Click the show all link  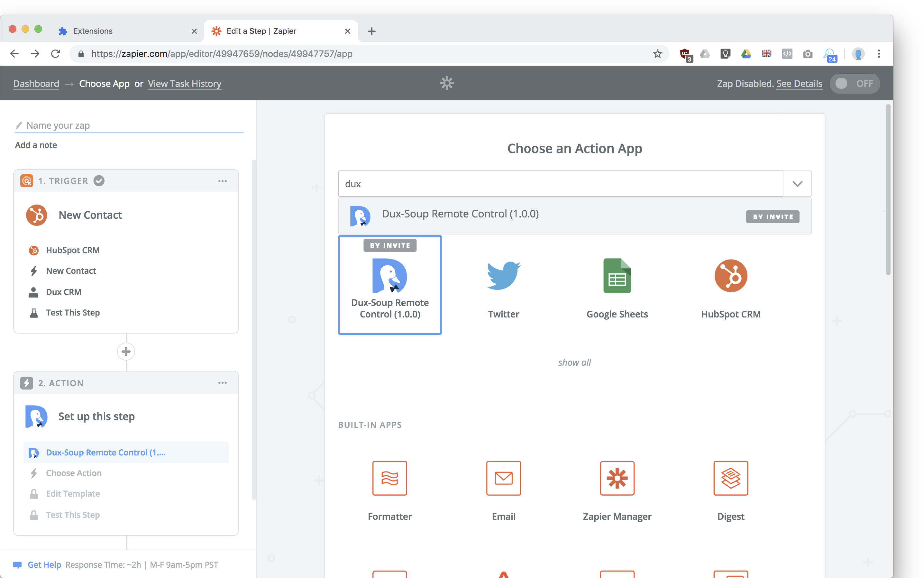click(x=574, y=362)
